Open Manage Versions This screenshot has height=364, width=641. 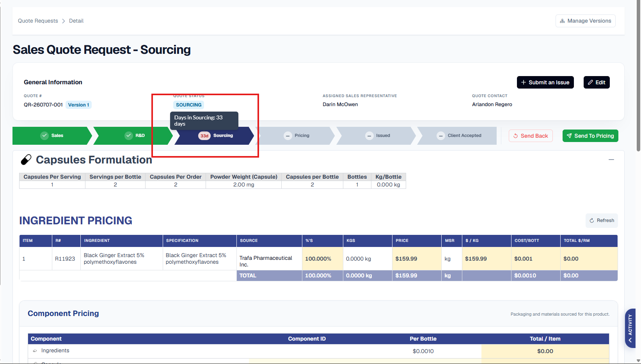click(x=585, y=21)
